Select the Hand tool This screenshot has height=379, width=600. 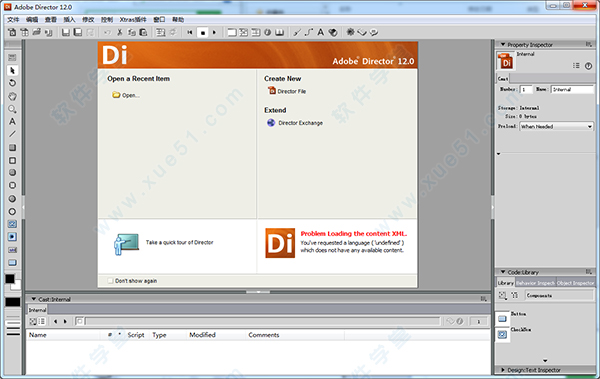tap(12, 96)
